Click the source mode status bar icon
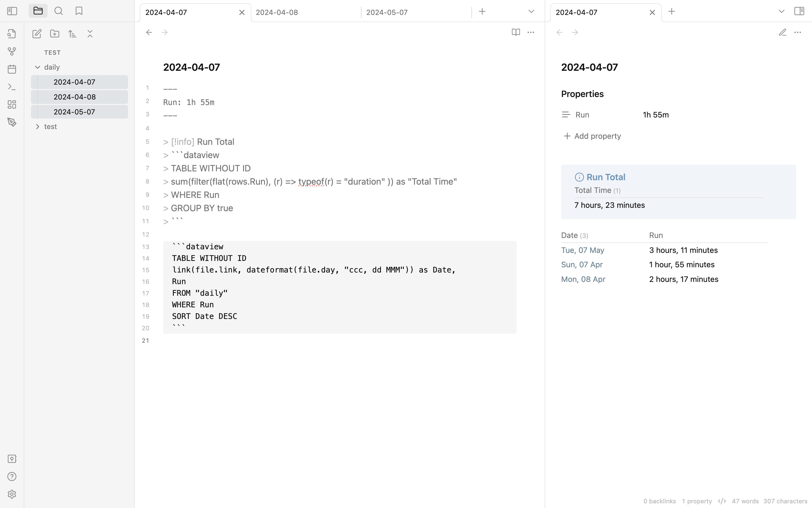This screenshot has height=508, width=812. pyautogui.click(x=722, y=501)
